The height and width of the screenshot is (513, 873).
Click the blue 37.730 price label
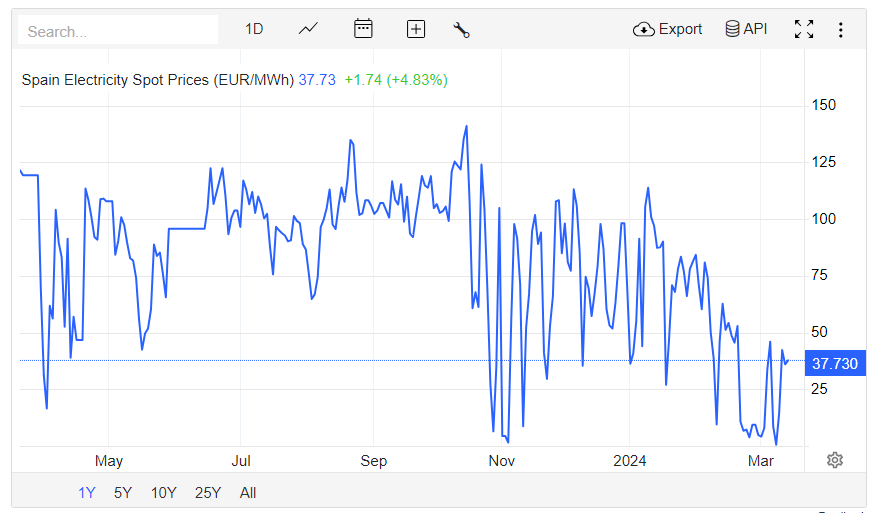(835, 364)
